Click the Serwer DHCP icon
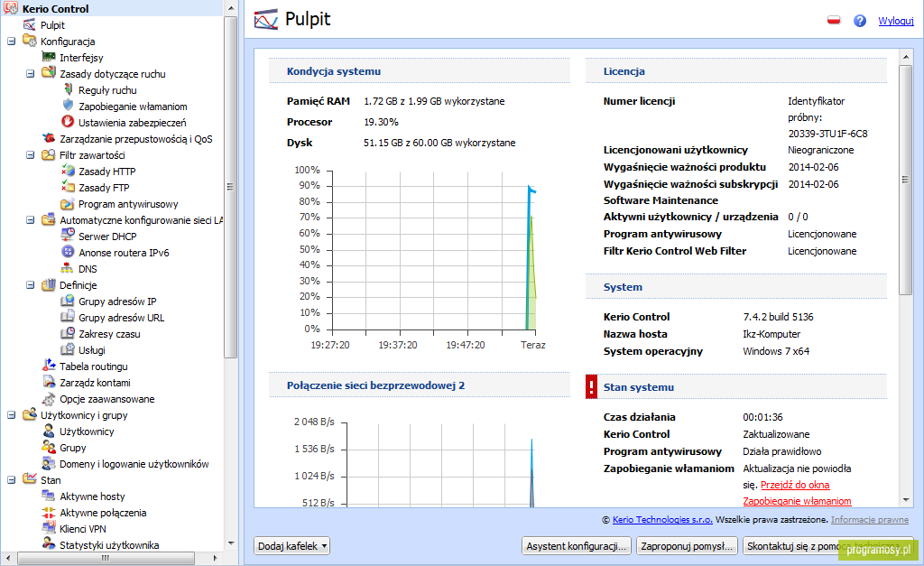The image size is (924, 566). (x=68, y=236)
